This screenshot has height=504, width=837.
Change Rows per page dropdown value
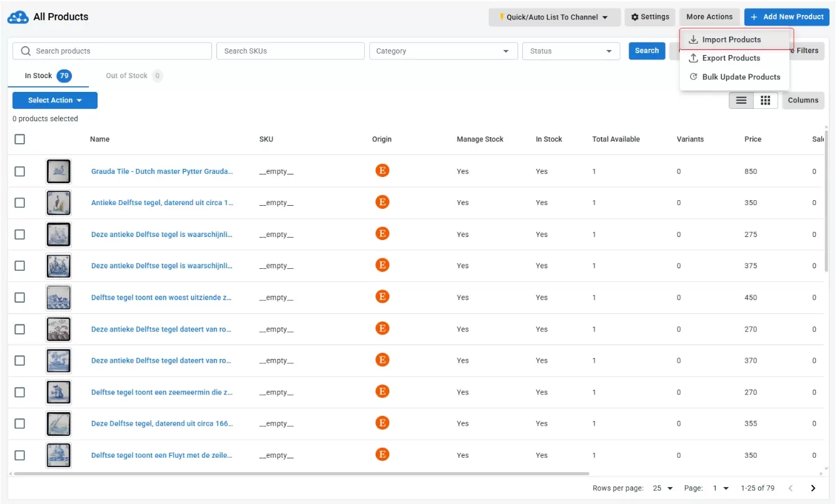click(662, 488)
